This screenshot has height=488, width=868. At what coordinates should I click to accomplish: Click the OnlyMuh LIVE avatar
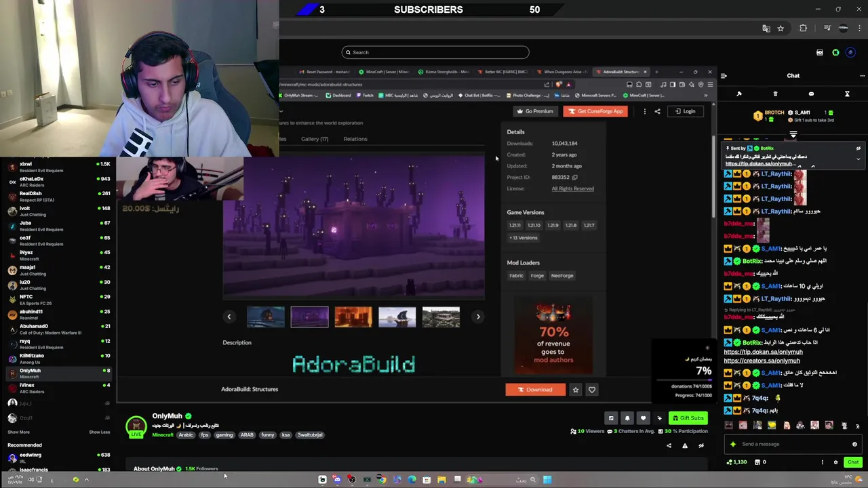point(136,426)
